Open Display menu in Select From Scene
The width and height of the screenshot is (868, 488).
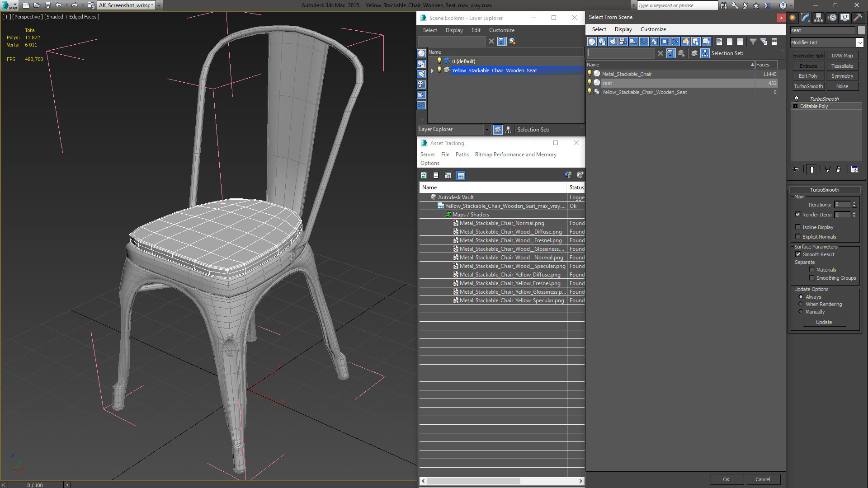tap(623, 29)
